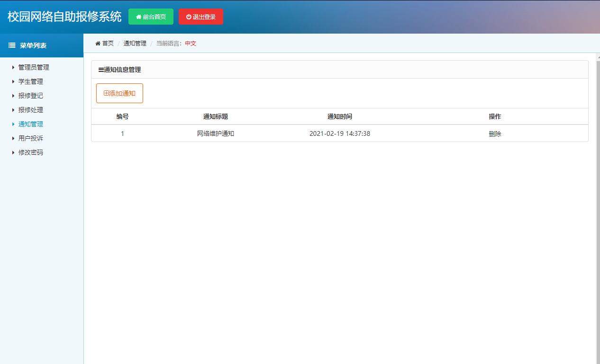Expand the 学生管理 menu section
Image resolution: width=600 pixels, height=364 pixels.
coord(29,81)
